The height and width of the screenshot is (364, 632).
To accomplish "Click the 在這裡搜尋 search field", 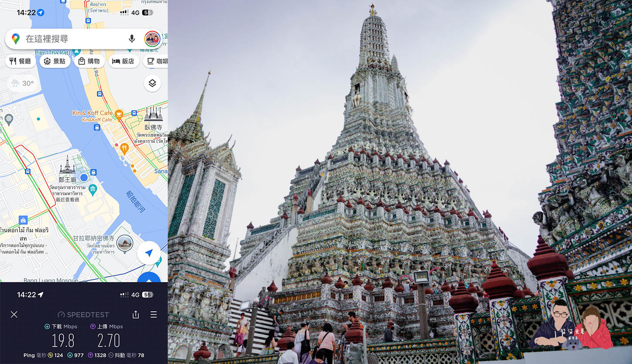I will click(x=70, y=39).
